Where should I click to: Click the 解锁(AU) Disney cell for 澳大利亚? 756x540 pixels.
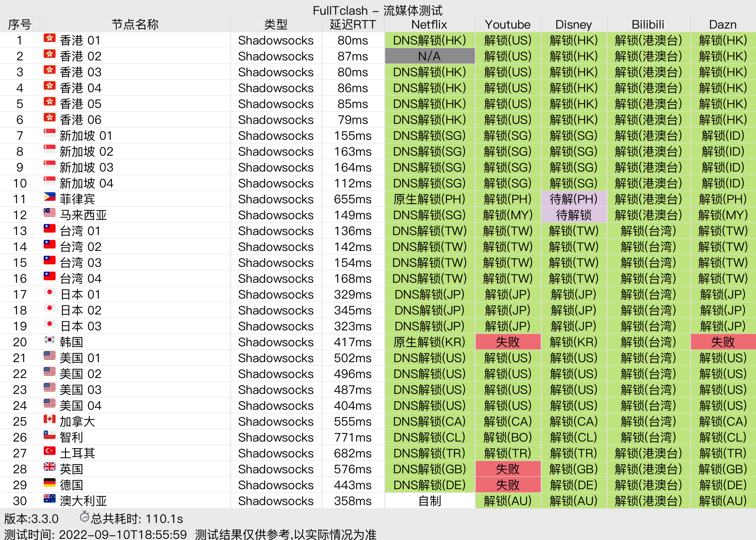point(574,501)
